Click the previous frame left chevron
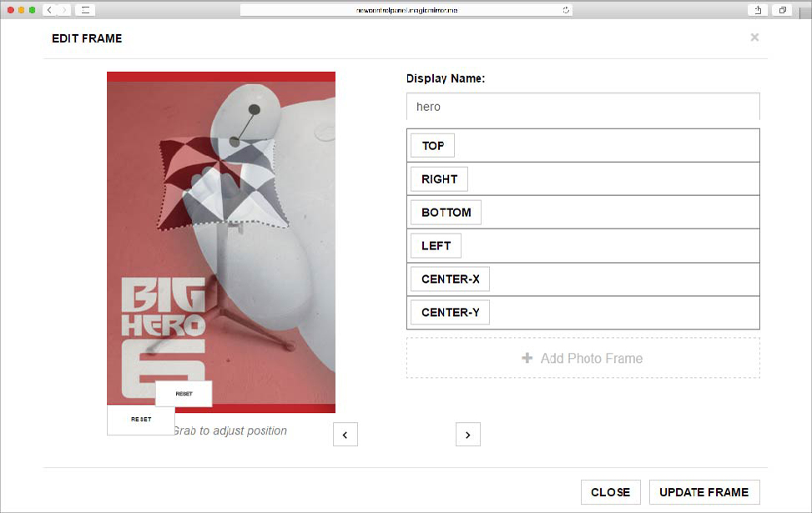Image resolution: width=812 pixels, height=513 pixels. 345,435
